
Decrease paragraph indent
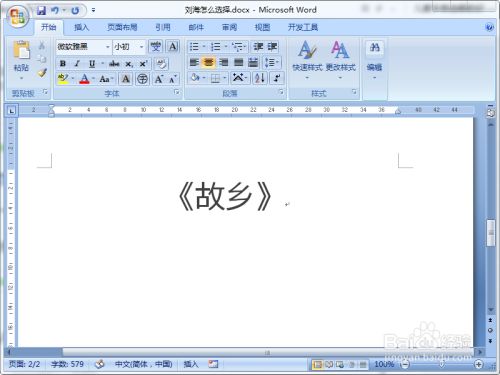point(258,47)
